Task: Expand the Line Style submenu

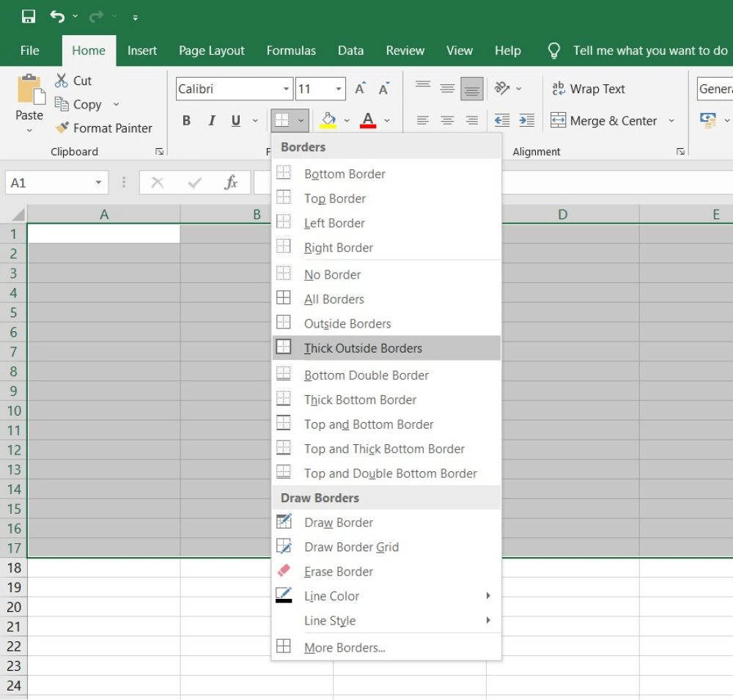Action: (x=330, y=620)
